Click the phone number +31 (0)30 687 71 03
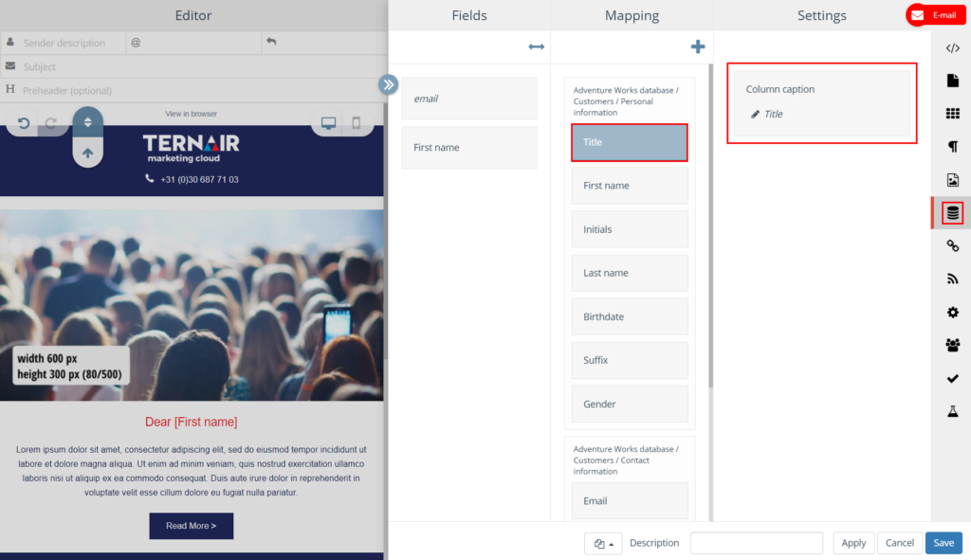This screenshot has width=971, height=560. click(x=199, y=179)
